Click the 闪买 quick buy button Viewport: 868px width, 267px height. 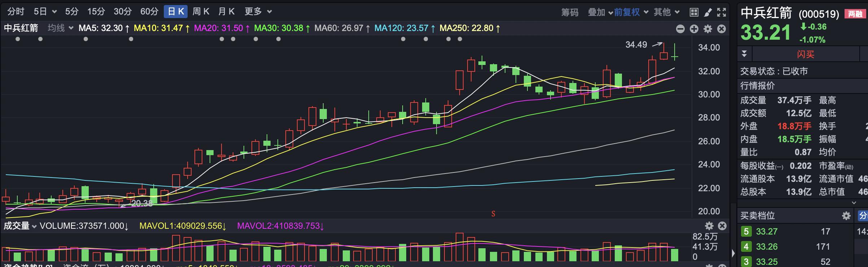805,54
